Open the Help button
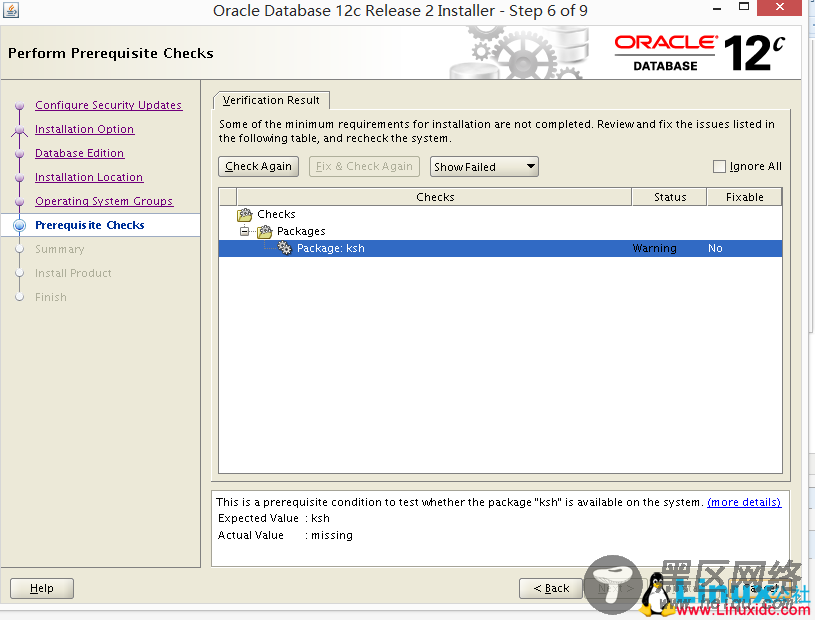This screenshot has height=620, width=815. point(42,588)
